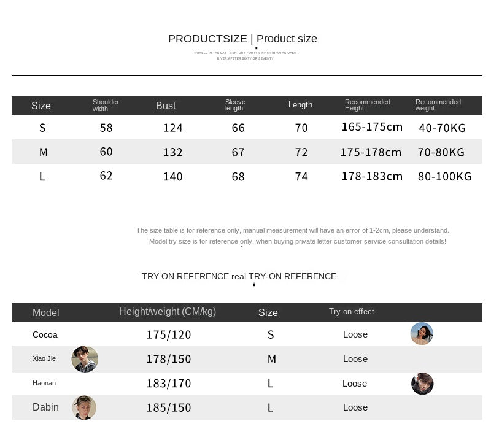Click the Recommended weight column header
The image size is (491, 448).
pos(438,106)
